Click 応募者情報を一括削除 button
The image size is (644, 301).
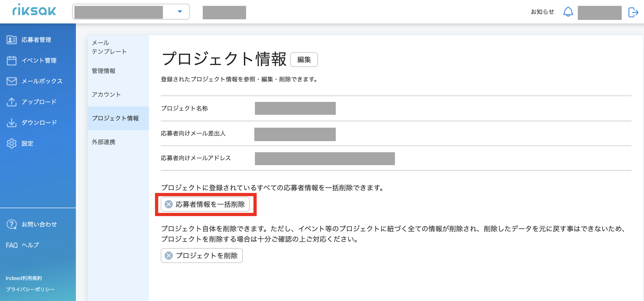coord(205,204)
